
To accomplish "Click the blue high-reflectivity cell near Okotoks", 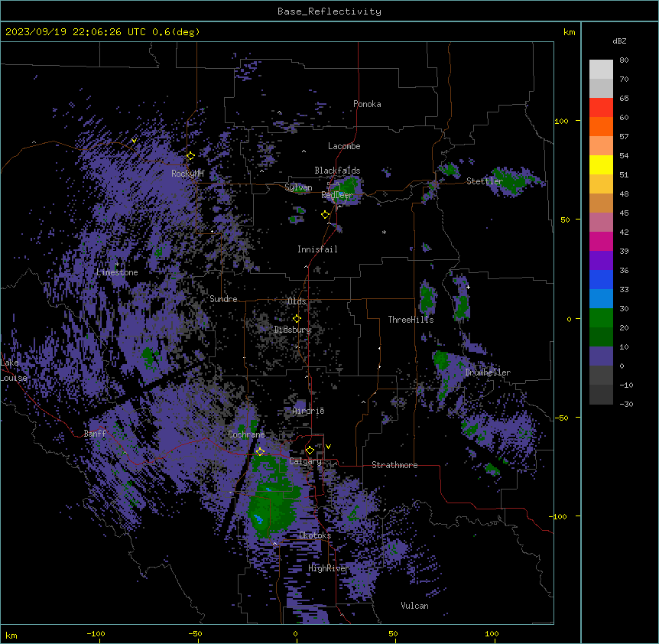I will [258, 519].
